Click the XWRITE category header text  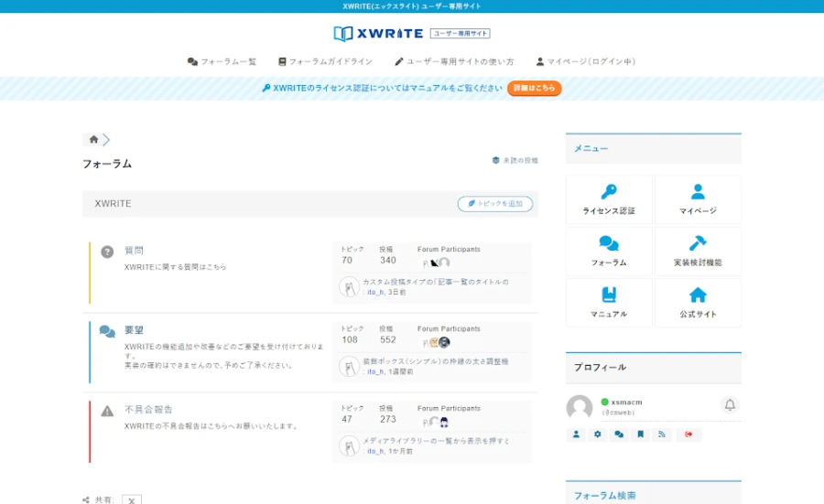tap(113, 204)
